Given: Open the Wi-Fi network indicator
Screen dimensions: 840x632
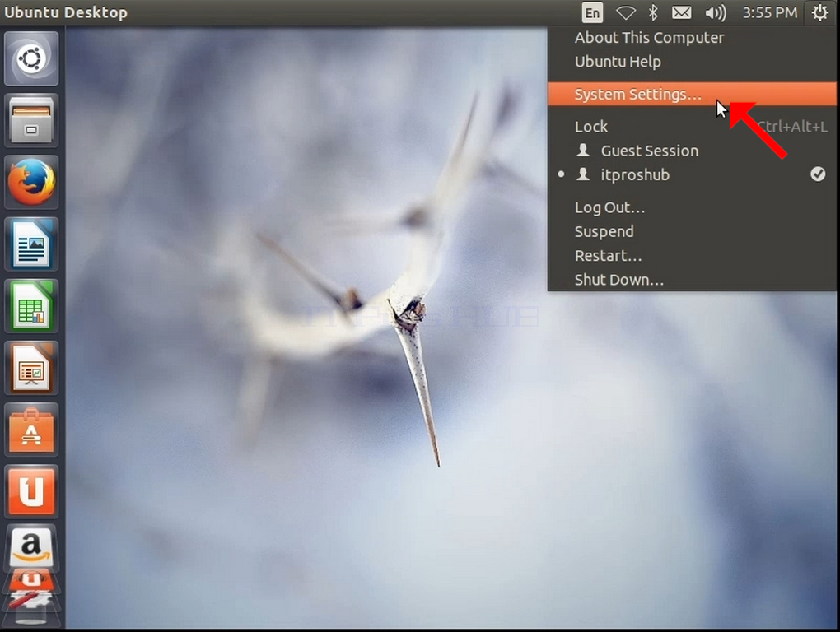Looking at the screenshot, I should [625, 12].
